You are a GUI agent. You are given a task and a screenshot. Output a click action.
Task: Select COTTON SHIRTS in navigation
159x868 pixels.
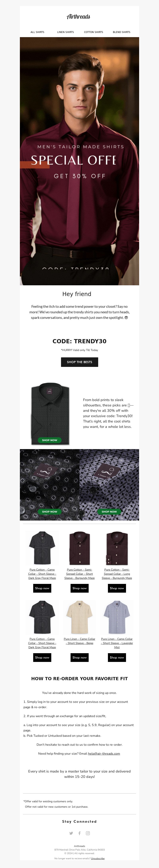click(93, 32)
